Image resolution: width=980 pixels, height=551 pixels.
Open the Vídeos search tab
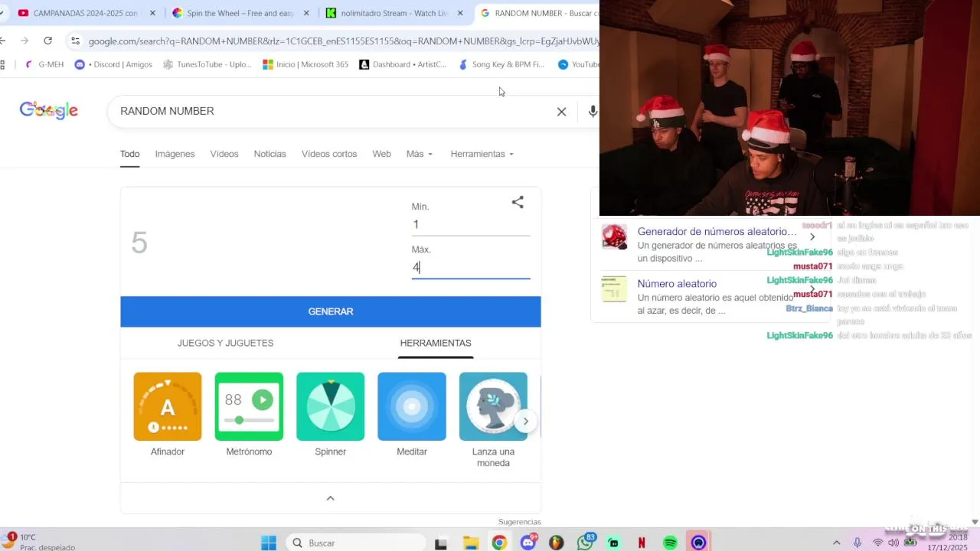(224, 154)
